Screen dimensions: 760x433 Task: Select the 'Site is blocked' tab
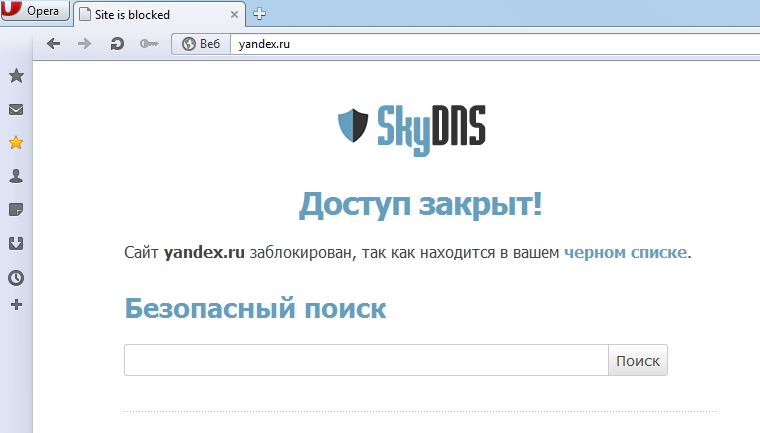pyautogui.click(x=159, y=15)
